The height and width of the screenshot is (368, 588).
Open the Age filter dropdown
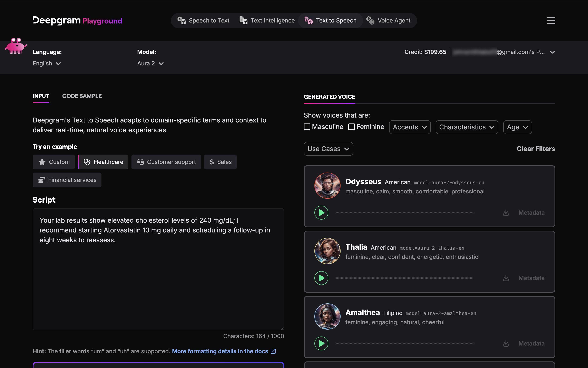coord(518,127)
